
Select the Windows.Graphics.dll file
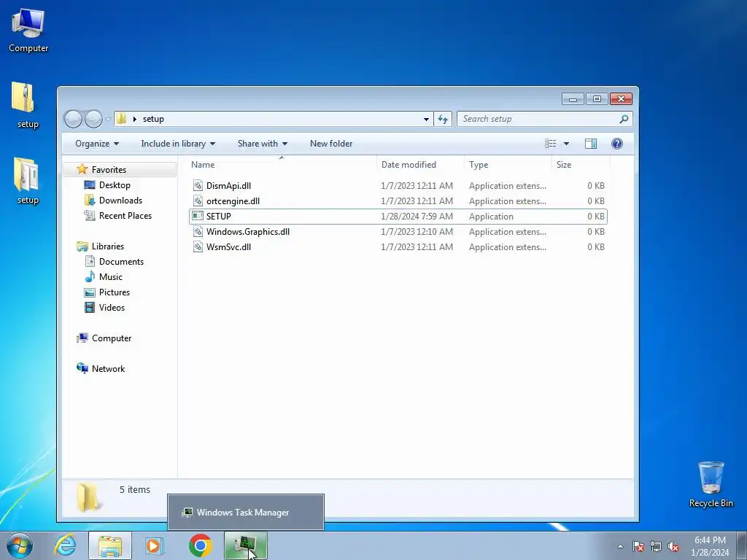pyautogui.click(x=398, y=231)
